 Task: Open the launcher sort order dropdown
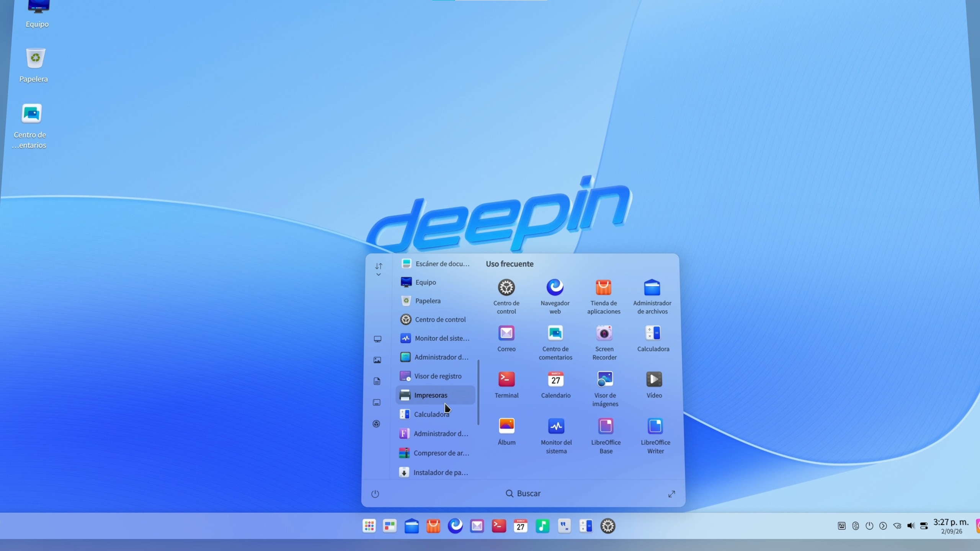point(378,269)
